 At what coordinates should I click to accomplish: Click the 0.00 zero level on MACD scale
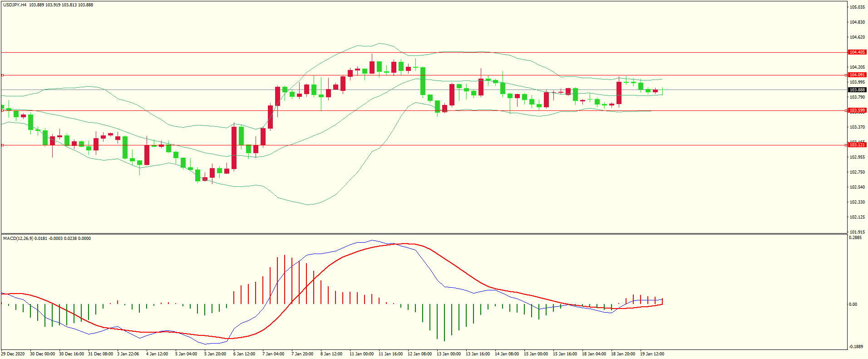coord(853,304)
